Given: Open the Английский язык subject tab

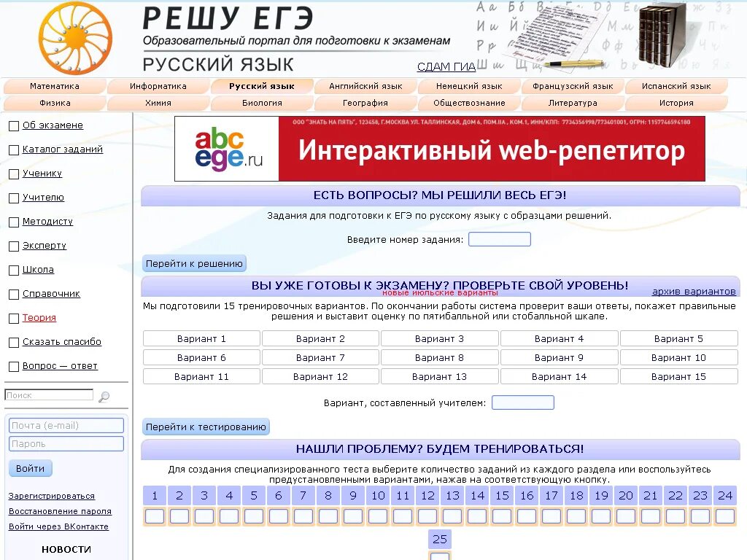Looking at the screenshot, I should (x=365, y=86).
